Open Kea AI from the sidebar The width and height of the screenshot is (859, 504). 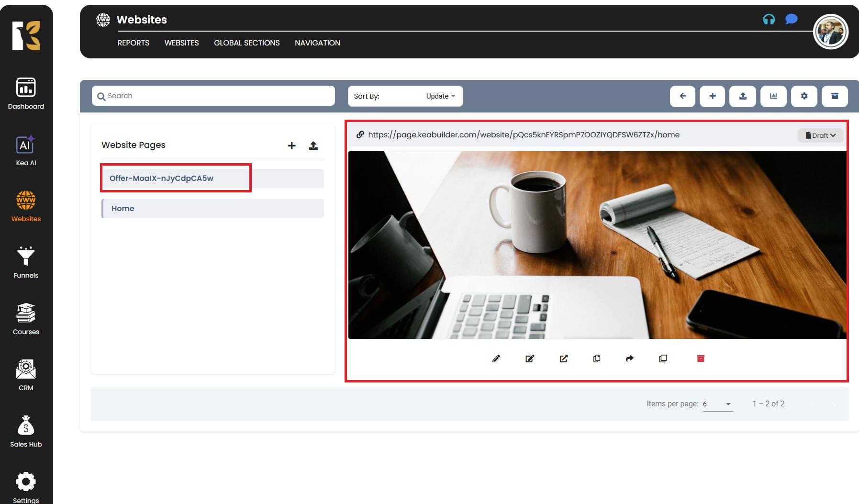click(x=26, y=150)
